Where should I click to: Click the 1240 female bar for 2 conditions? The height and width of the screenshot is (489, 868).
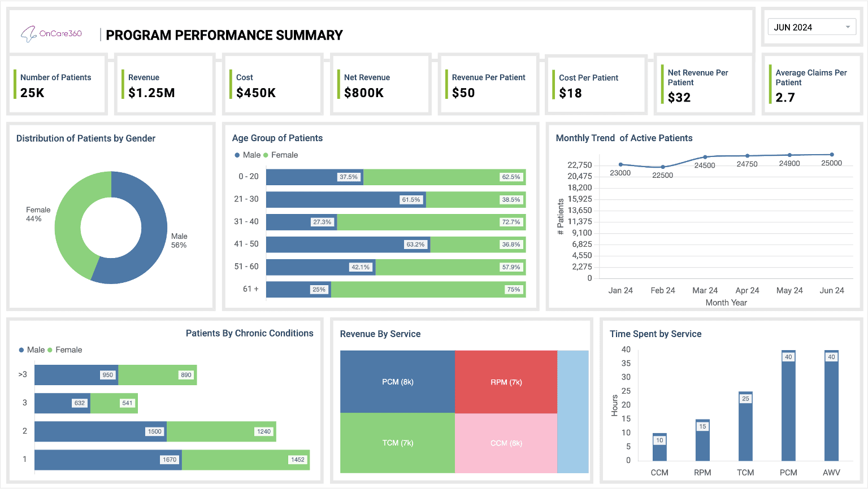(222, 431)
